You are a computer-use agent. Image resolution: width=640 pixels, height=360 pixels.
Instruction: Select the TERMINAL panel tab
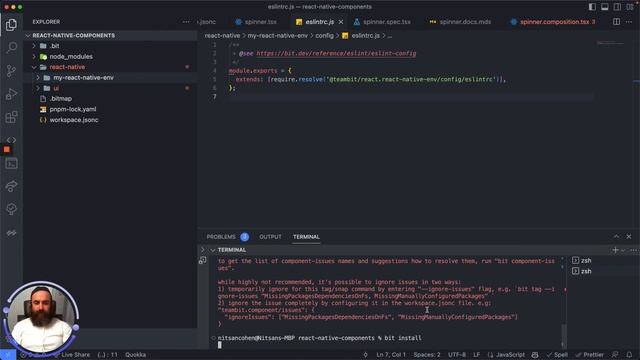pyautogui.click(x=306, y=237)
